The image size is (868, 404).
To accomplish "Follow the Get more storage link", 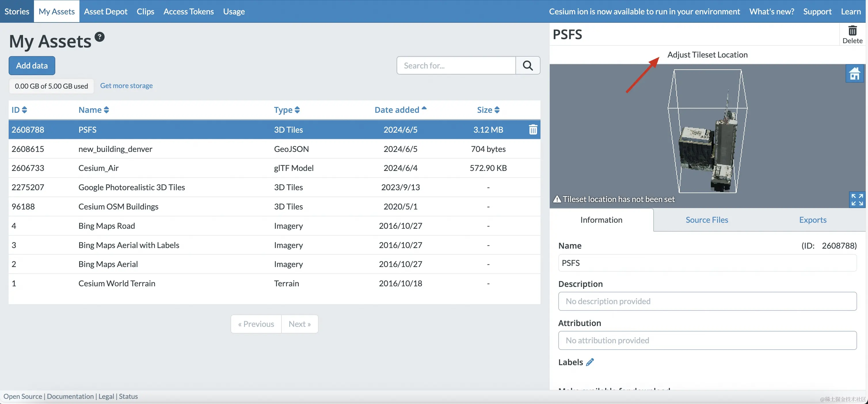I will [126, 85].
